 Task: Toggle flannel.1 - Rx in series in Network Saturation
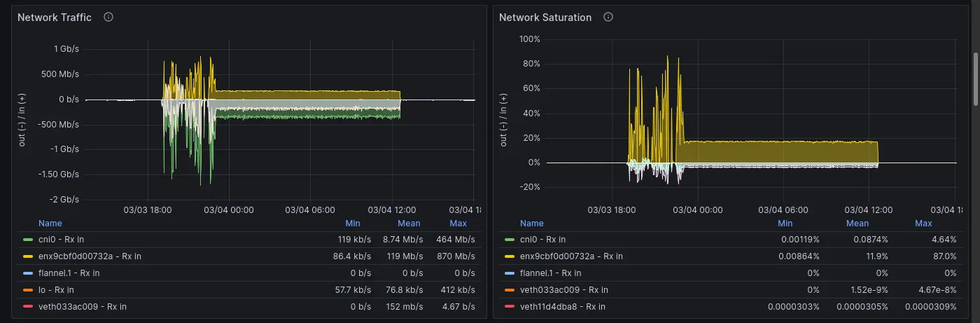click(550, 273)
